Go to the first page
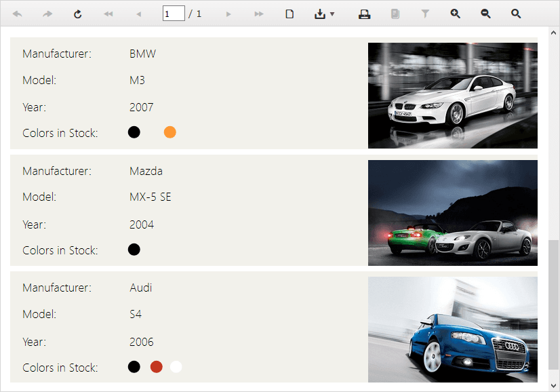Viewport: 560px width, 392px height. 108,14
